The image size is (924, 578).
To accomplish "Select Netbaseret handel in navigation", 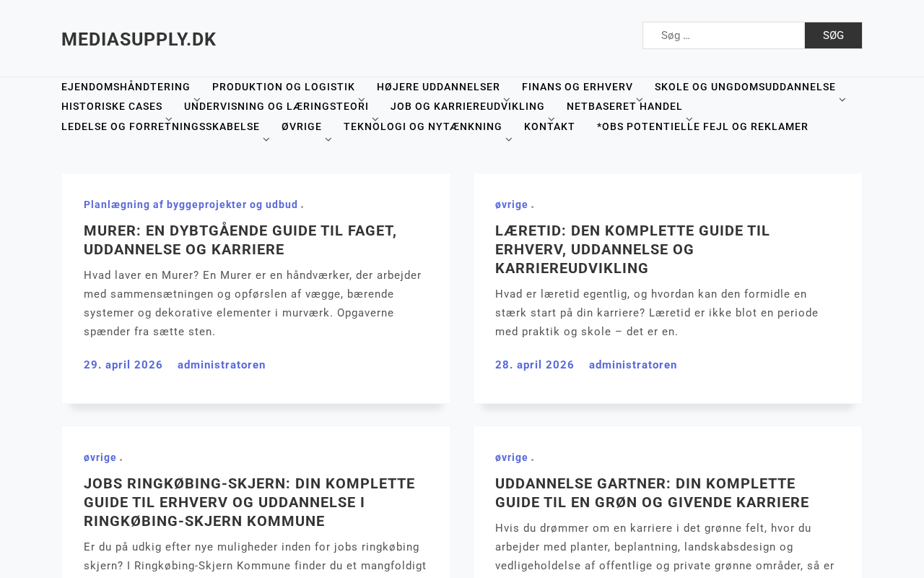I will point(624,106).
